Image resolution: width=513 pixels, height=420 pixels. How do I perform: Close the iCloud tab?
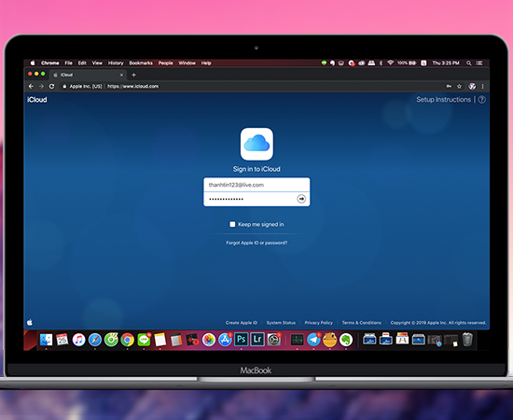[121, 75]
